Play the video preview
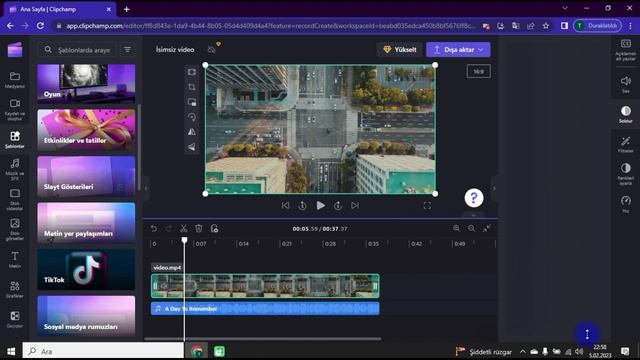The height and width of the screenshot is (360, 640). [x=320, y=206]
